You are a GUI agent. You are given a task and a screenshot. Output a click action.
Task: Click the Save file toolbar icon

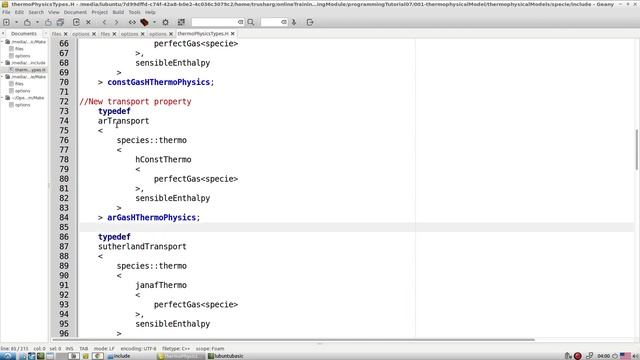[x=48, y=22]
